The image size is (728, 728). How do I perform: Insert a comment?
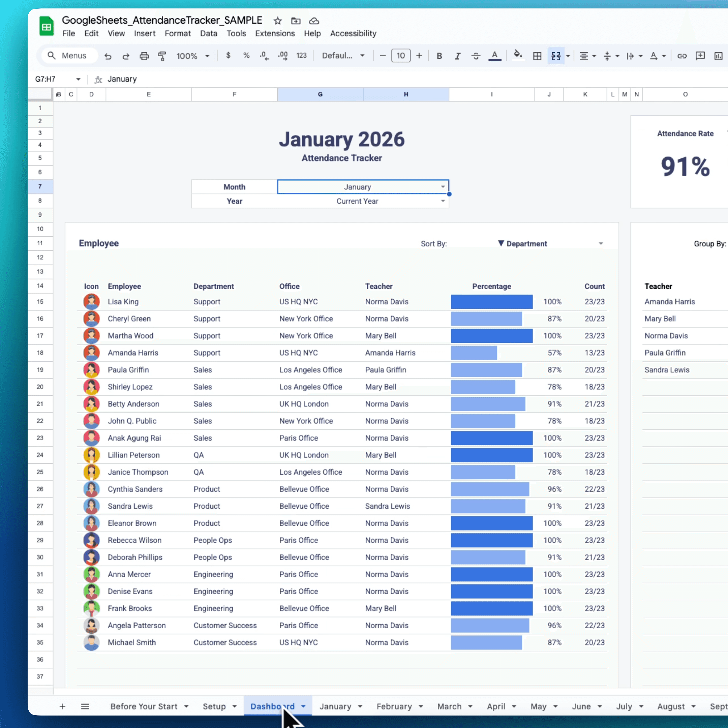tap(700, 56)
